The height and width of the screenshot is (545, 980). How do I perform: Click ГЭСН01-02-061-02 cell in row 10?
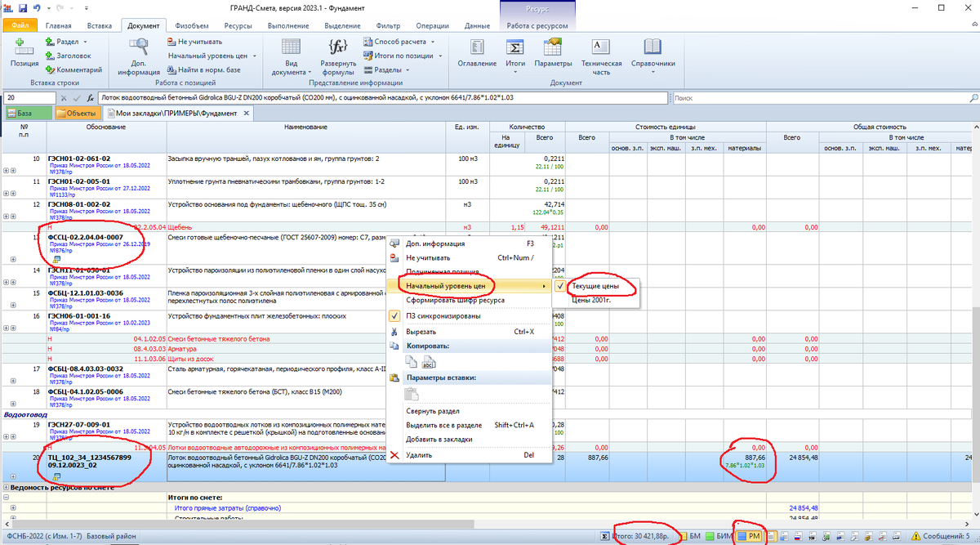(x=105, y=164)
